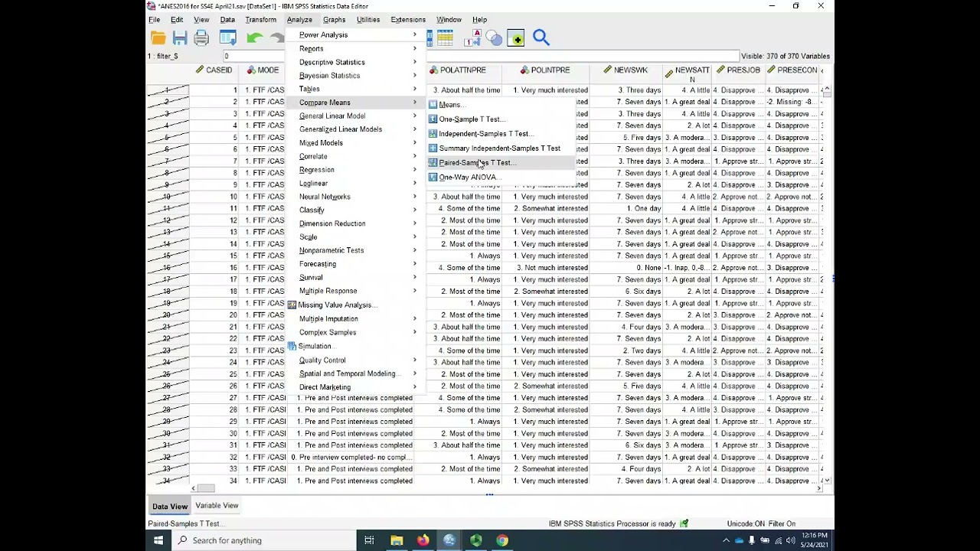Open the Extensions menu

407,20
